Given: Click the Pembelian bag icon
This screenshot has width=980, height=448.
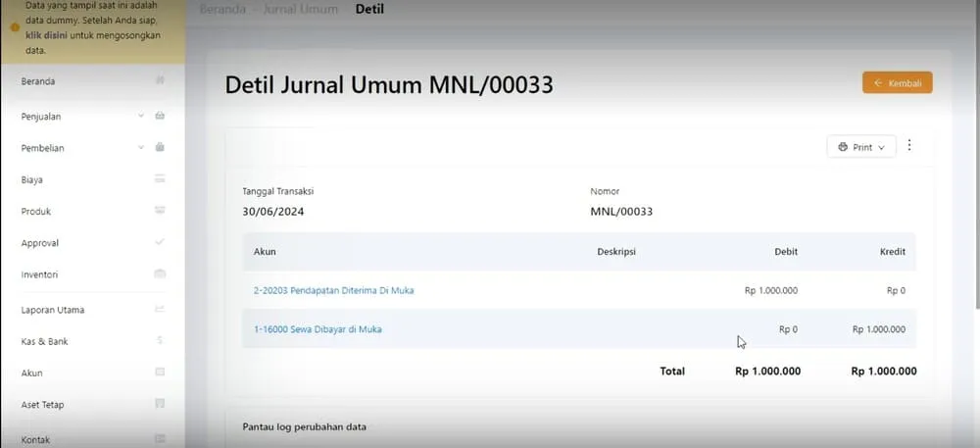Looking at the screenshot, I should (x=160, y=147).
